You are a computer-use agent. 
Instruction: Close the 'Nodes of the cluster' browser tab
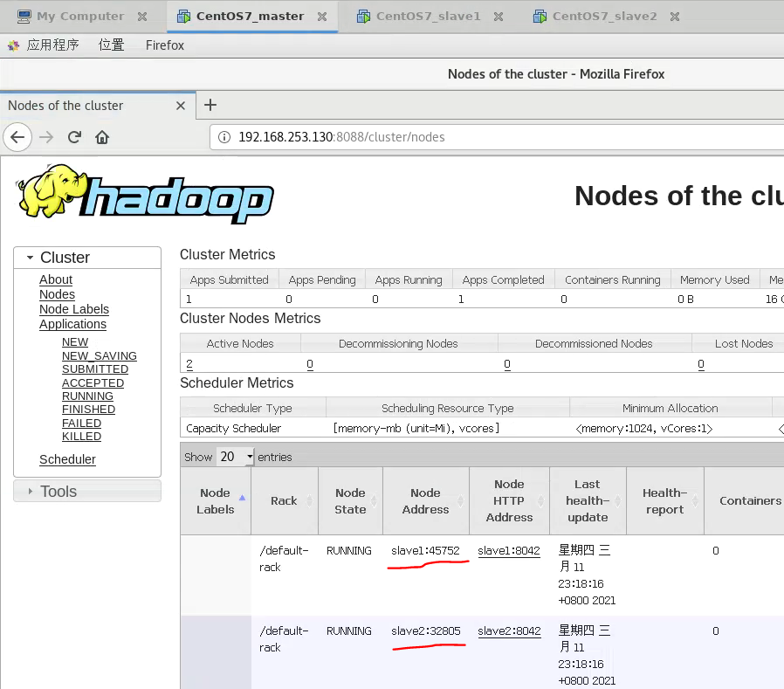pyautogui.click(x=181, y=106)
